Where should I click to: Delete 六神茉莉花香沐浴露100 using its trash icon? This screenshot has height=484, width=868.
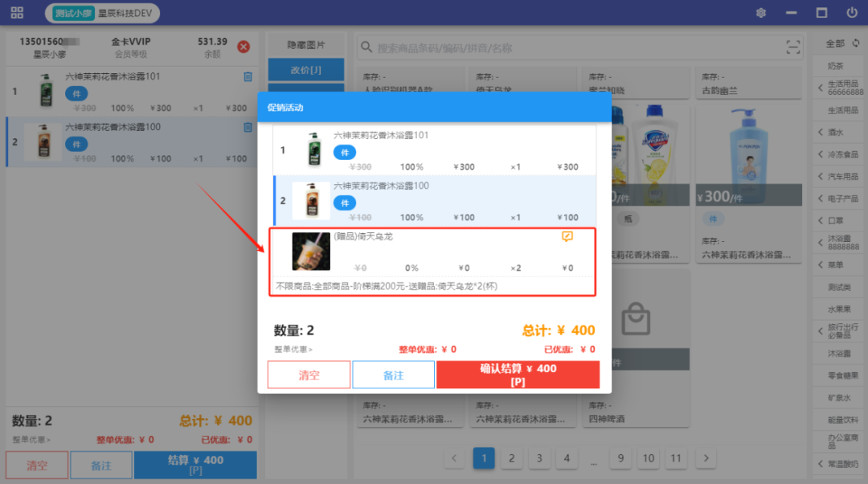point(248,128)
